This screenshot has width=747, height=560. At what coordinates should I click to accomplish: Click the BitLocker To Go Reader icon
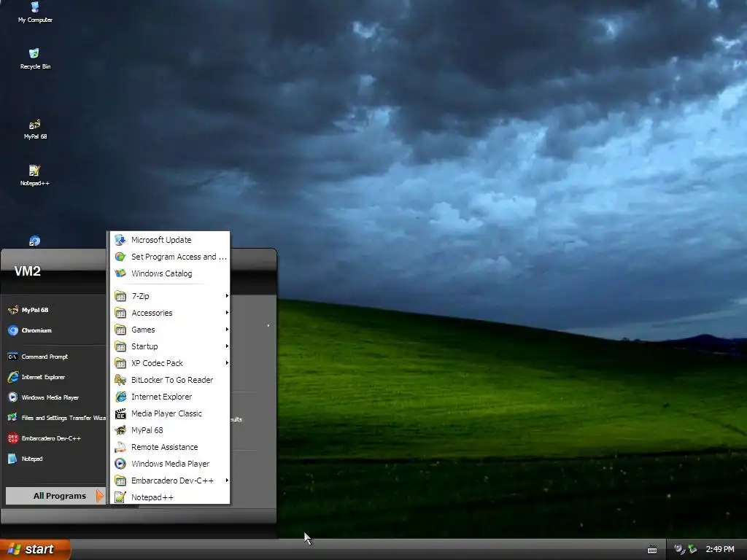pos(120,380)
